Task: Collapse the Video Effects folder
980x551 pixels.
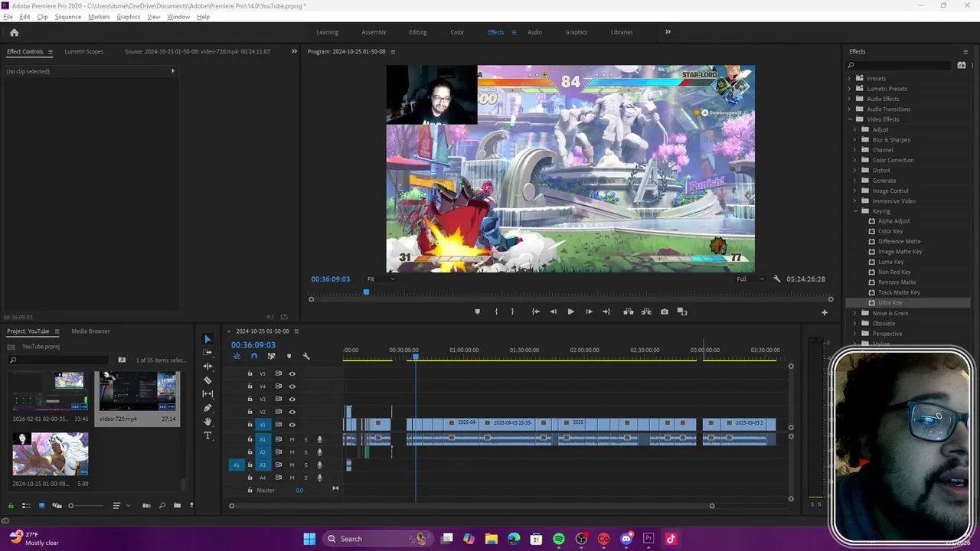Action: (x=849, y=119)
